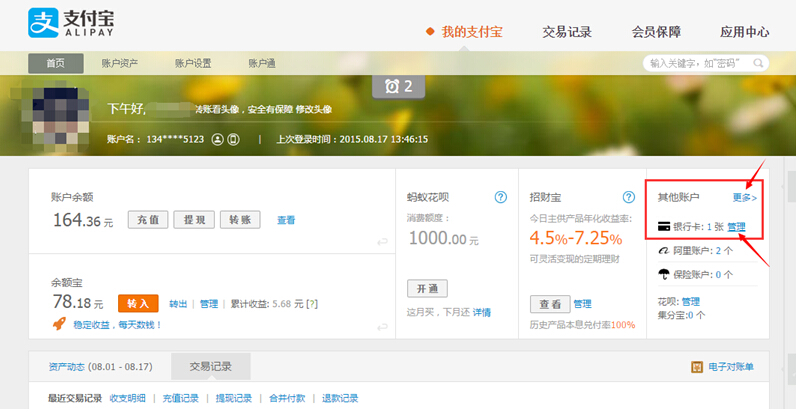Click the 电子对账单 icon

[697, 367]
